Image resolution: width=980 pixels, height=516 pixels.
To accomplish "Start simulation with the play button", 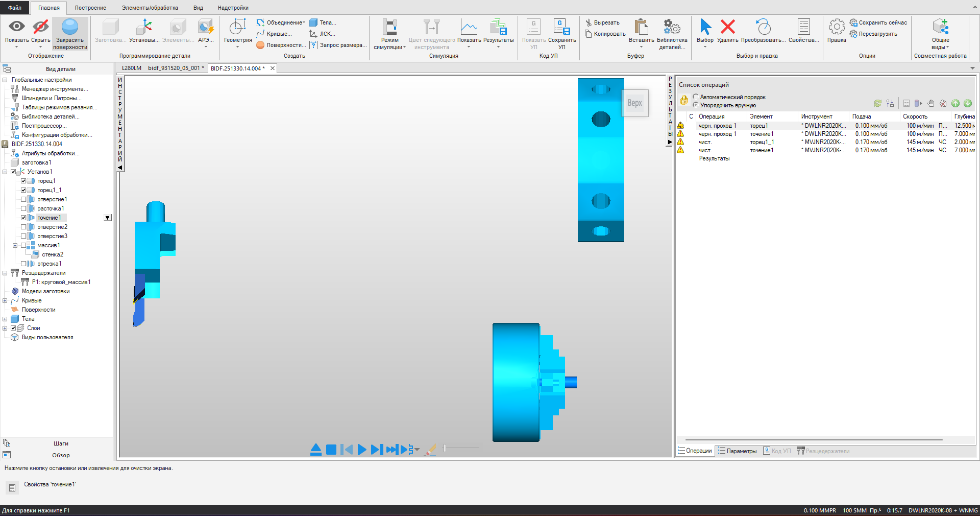I will (362, 450).
